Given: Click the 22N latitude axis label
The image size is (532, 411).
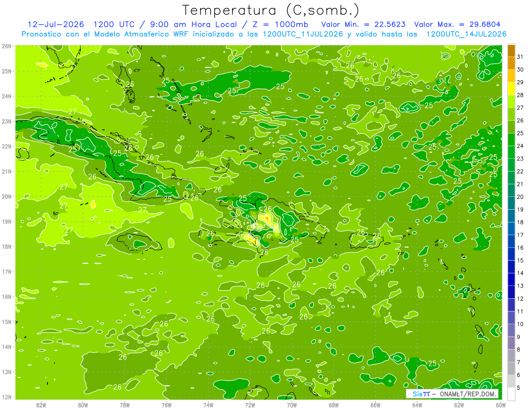Looking at the screenshot, I should point(6,146).
